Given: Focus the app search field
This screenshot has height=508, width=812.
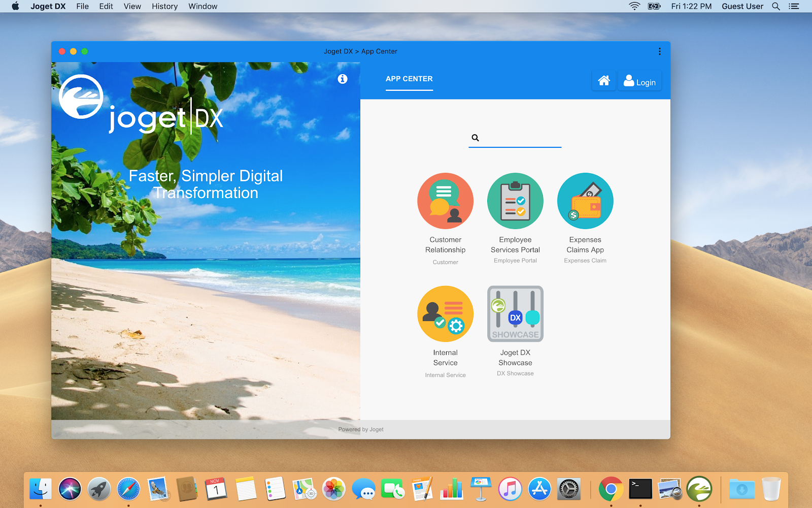Looking at the screenshot, I should [515, 138].
